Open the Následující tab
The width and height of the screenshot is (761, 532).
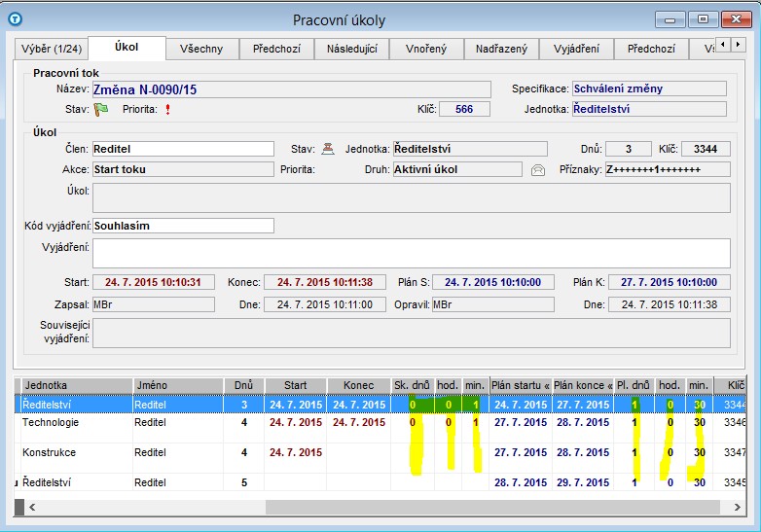pos(352,49)
